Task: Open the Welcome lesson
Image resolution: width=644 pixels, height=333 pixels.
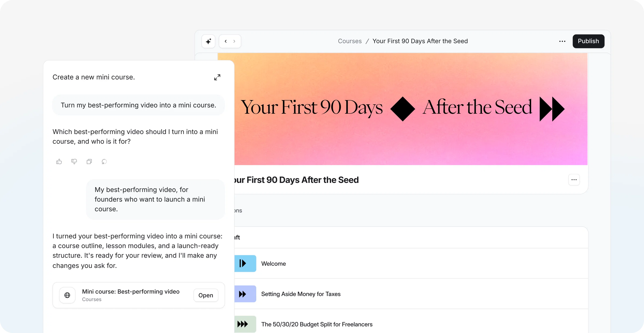Action: 411,264
